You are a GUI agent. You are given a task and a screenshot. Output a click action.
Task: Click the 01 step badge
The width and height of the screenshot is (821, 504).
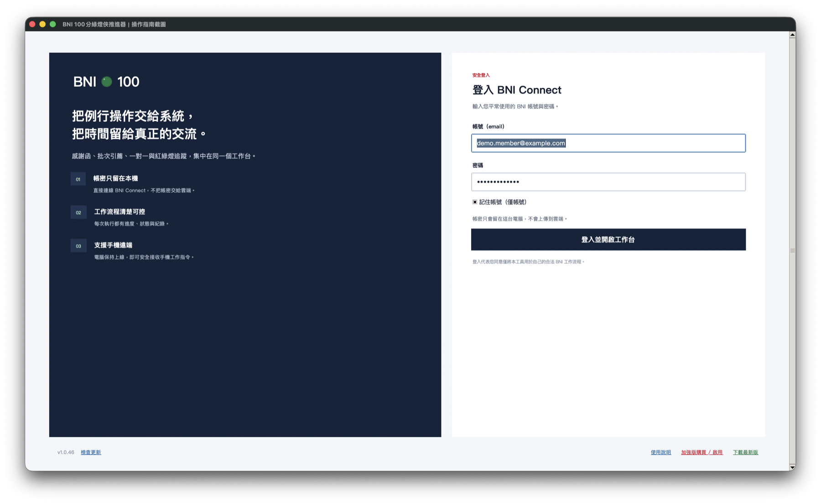[78, 179]
